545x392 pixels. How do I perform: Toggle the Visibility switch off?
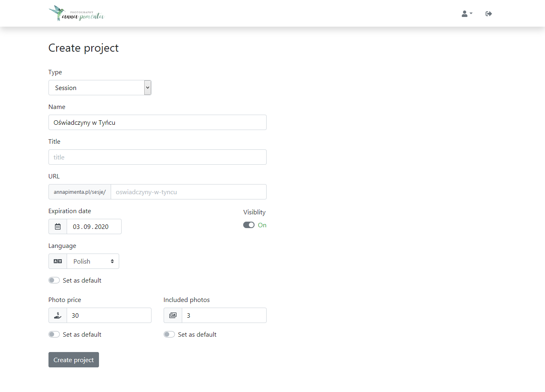(x=249, y=225)
